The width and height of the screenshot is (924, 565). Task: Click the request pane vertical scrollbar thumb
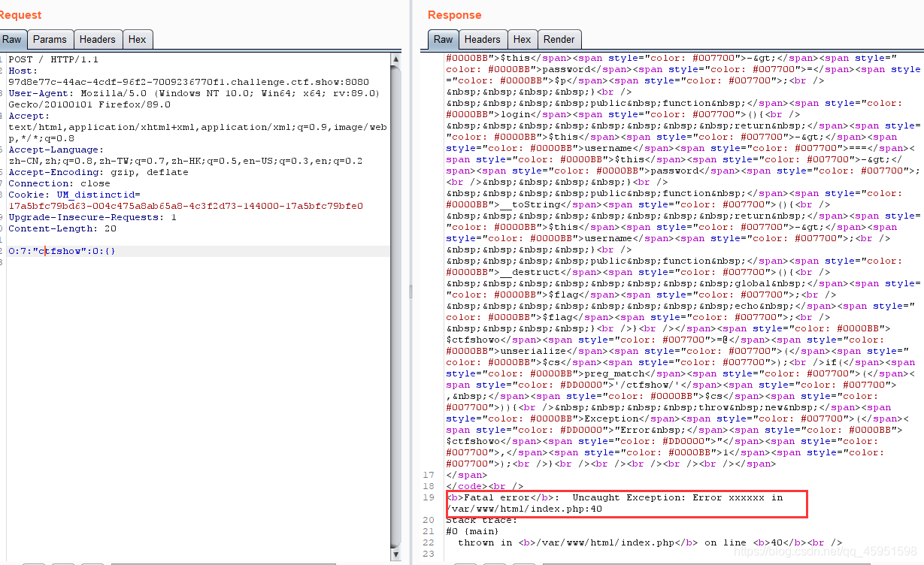tap(396, 308)
